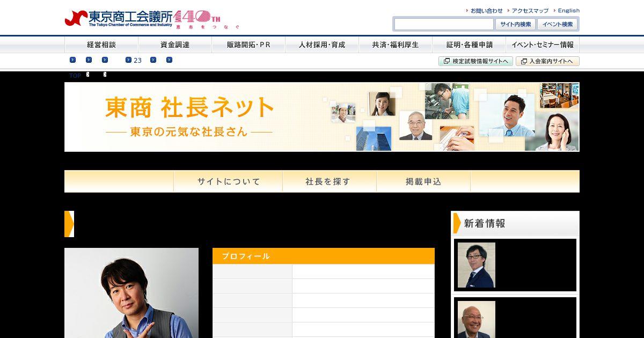Open the 検定試験情報サイトへ button
This screenshot has width=644, height=338.
[x=475, y=61]
